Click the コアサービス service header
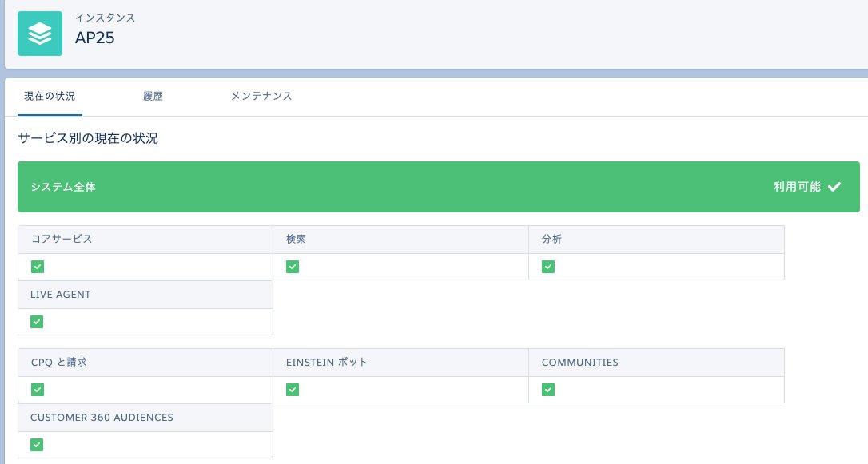 (x=62, y=239)
